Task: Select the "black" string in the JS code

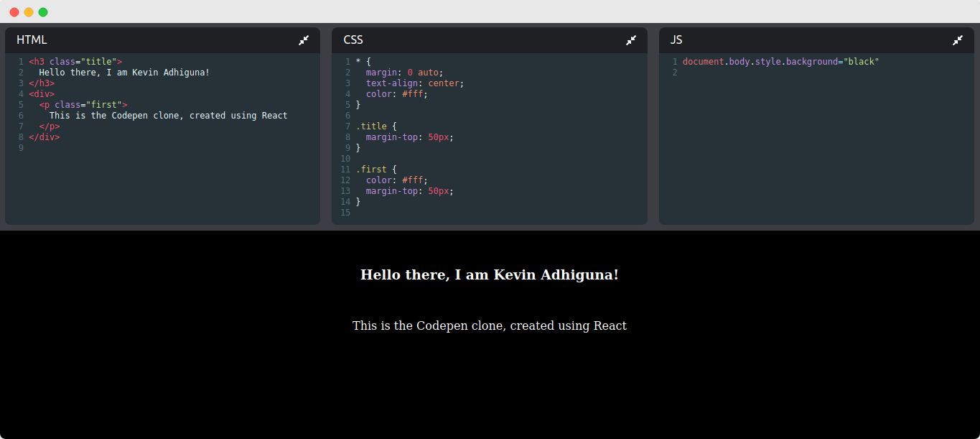Action: pos(859,61)
